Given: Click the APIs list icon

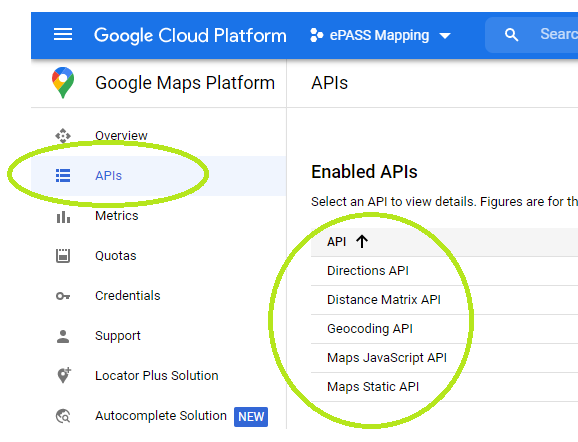Looking at the screenshot, I should coord(63,176).
